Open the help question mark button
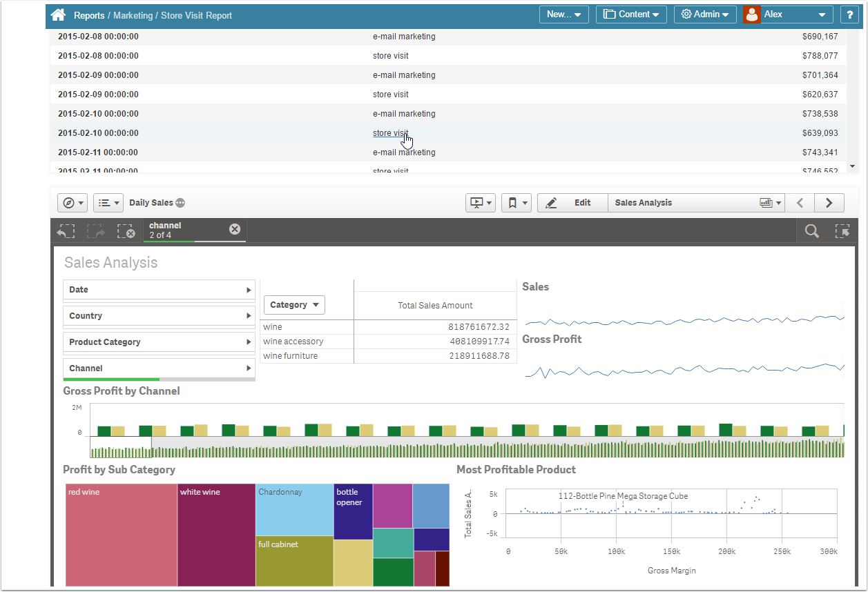 [x=849, y=14]
